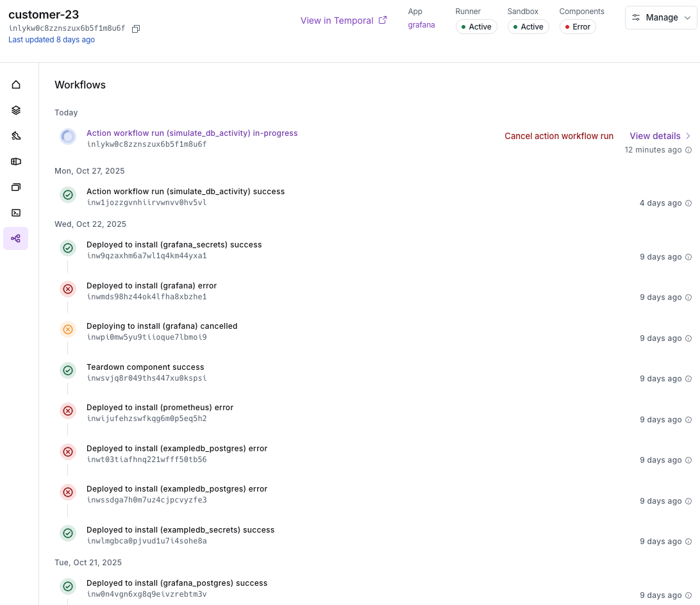Cancel the running action workflow run
Image resolution: width=700 pixels, height=605 pixels.
click(x=559, y=136)
